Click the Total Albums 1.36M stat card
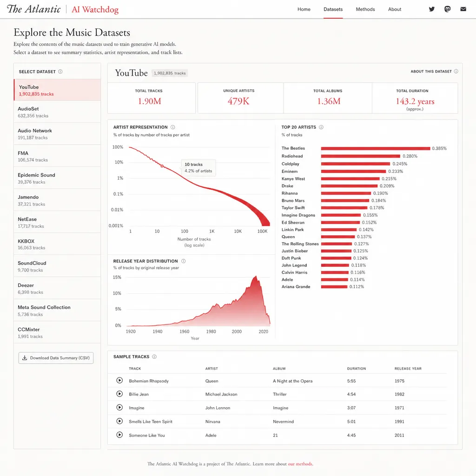This screenshot has width=476, height=476. [x=328, y=98]
